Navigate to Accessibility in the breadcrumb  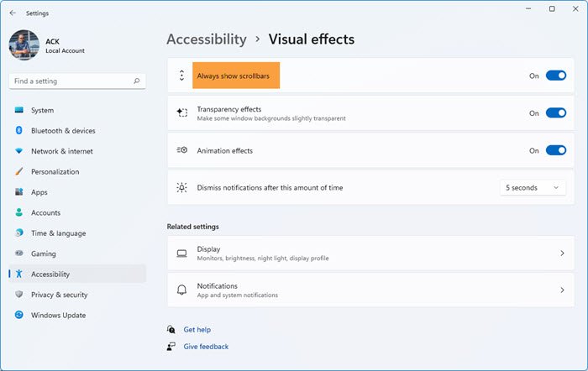point(207,39)
